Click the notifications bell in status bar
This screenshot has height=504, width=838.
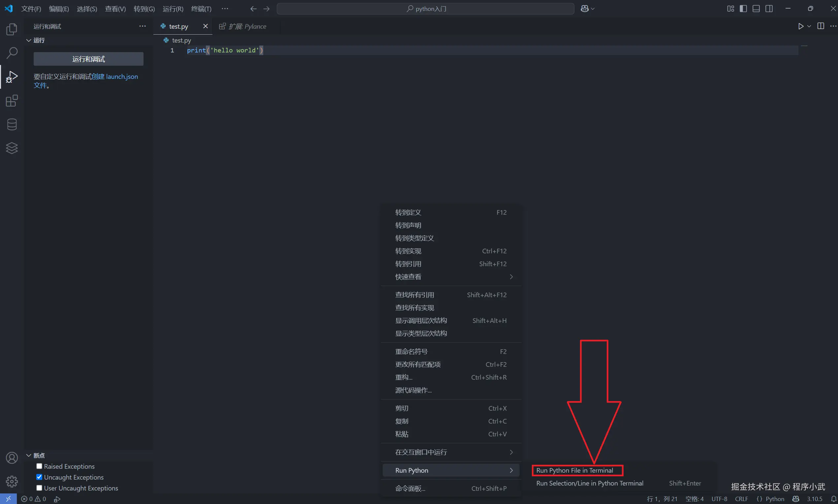click(x=833, y=499)
